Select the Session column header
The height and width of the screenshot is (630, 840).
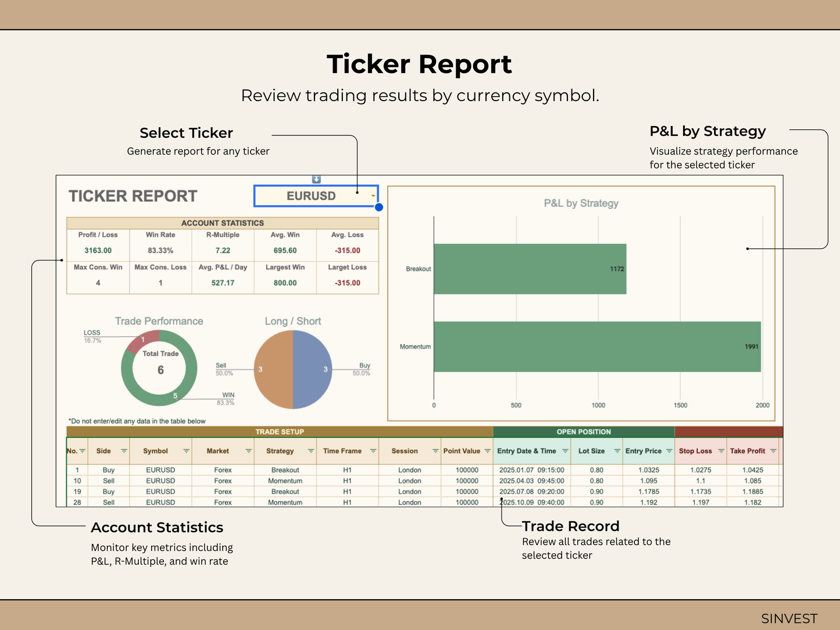click(x=409, y=451)
